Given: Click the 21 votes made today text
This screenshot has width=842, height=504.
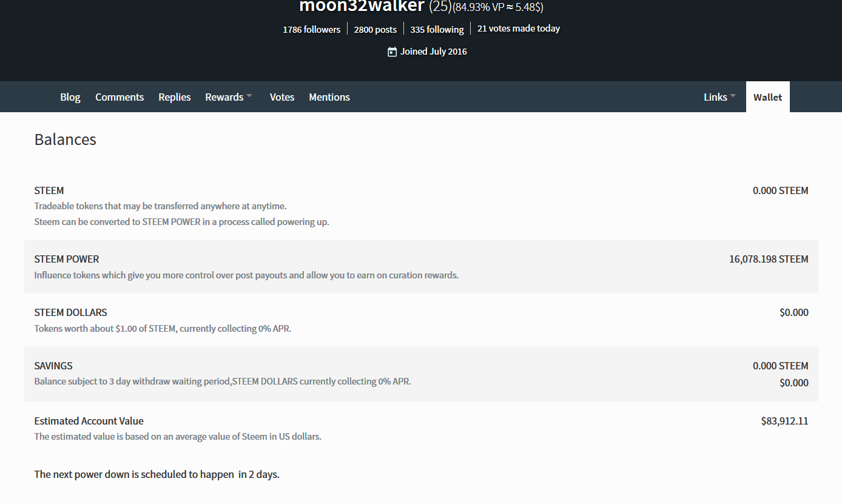Looking at the screenshot, I should [519, 29].
